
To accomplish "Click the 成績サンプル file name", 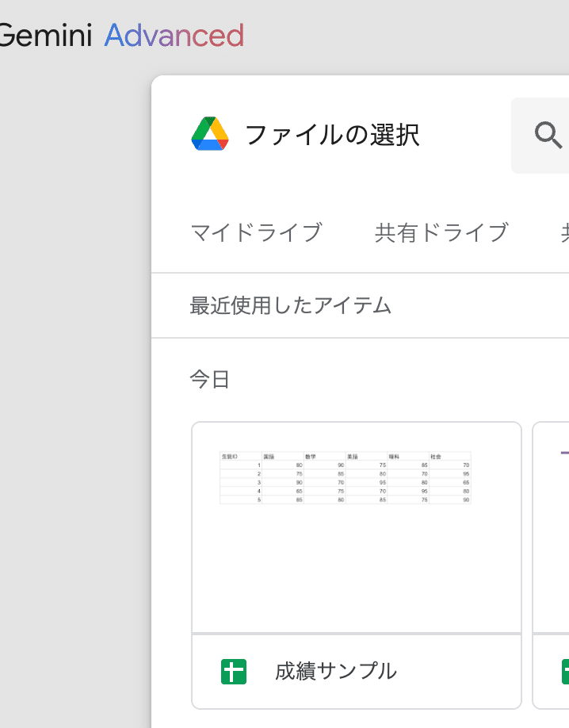I will [x=336, y=672].
